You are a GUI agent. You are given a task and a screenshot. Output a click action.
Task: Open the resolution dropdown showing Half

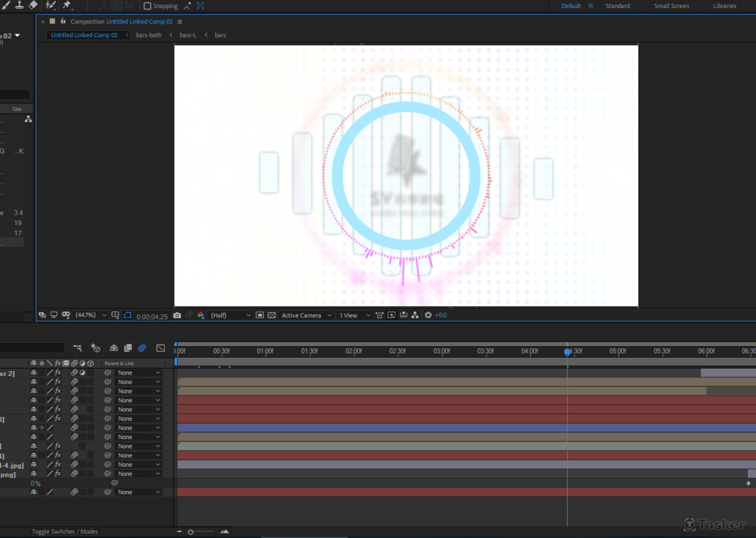230,315
